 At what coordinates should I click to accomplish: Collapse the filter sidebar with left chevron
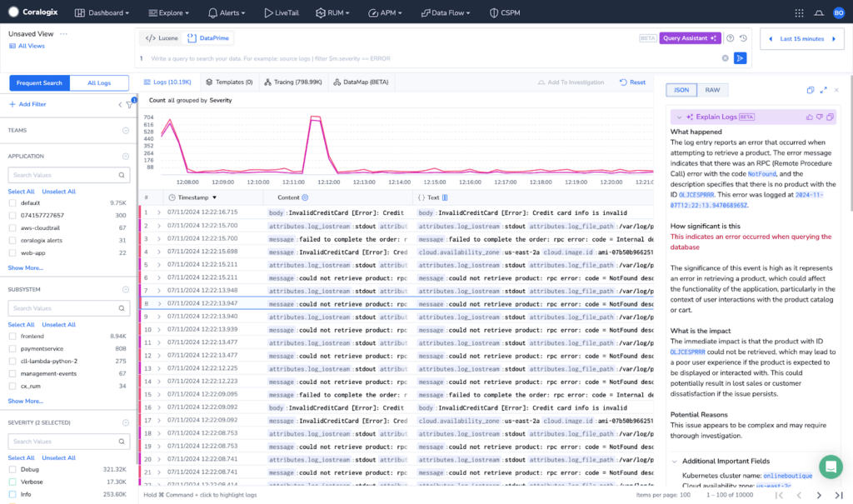tap(120, 104)
